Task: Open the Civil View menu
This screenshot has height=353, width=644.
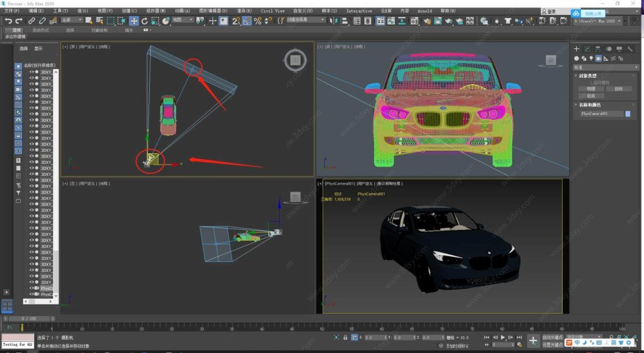Action: [x=272, y=11]
